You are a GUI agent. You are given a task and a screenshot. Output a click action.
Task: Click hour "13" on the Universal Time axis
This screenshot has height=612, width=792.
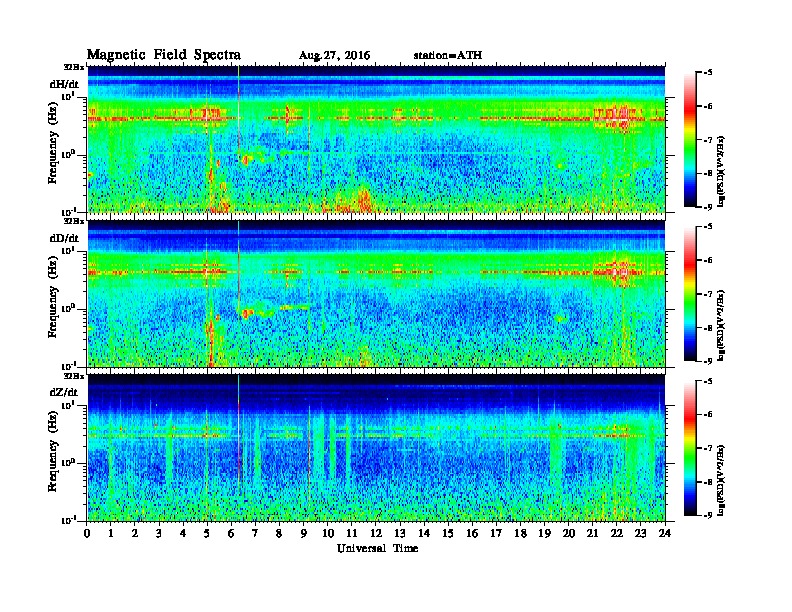(400, 533)
